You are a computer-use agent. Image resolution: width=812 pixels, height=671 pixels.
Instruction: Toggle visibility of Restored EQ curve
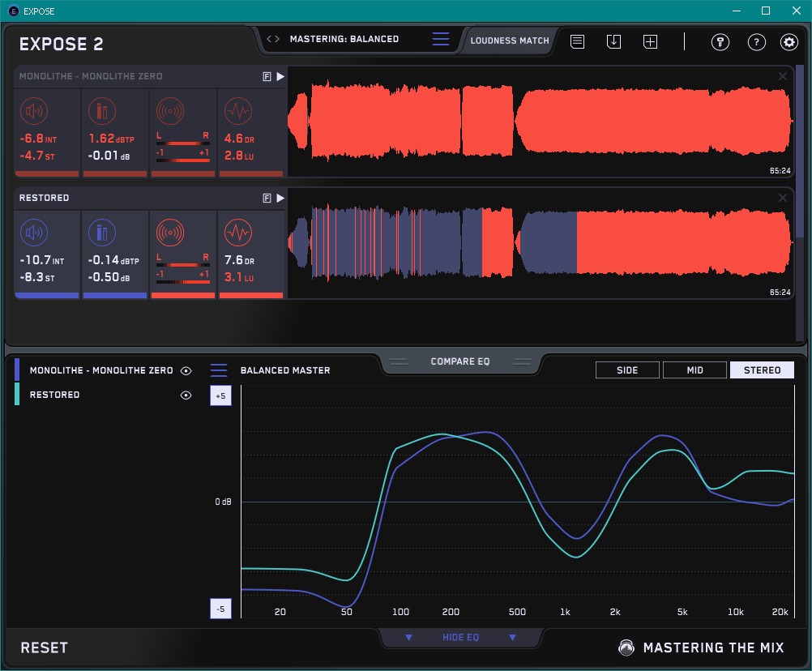(186, 395)
